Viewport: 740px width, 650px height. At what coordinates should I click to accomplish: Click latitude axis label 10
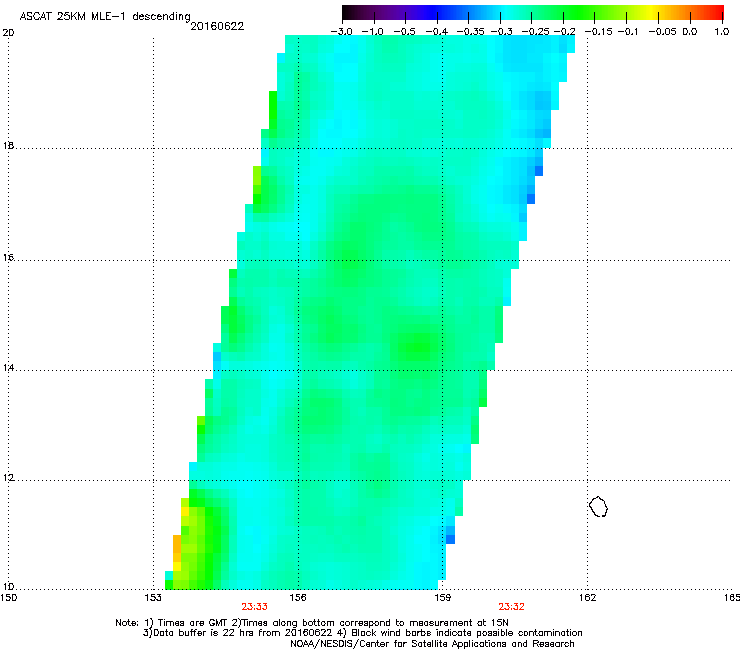click(8, 587)
